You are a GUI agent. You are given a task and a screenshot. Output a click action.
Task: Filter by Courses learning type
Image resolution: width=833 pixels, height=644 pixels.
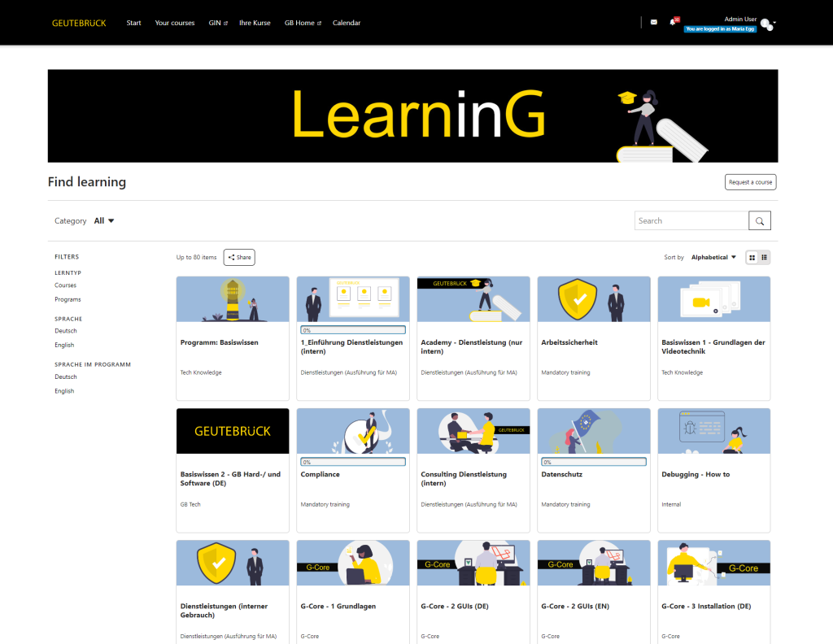pos(65,285)
